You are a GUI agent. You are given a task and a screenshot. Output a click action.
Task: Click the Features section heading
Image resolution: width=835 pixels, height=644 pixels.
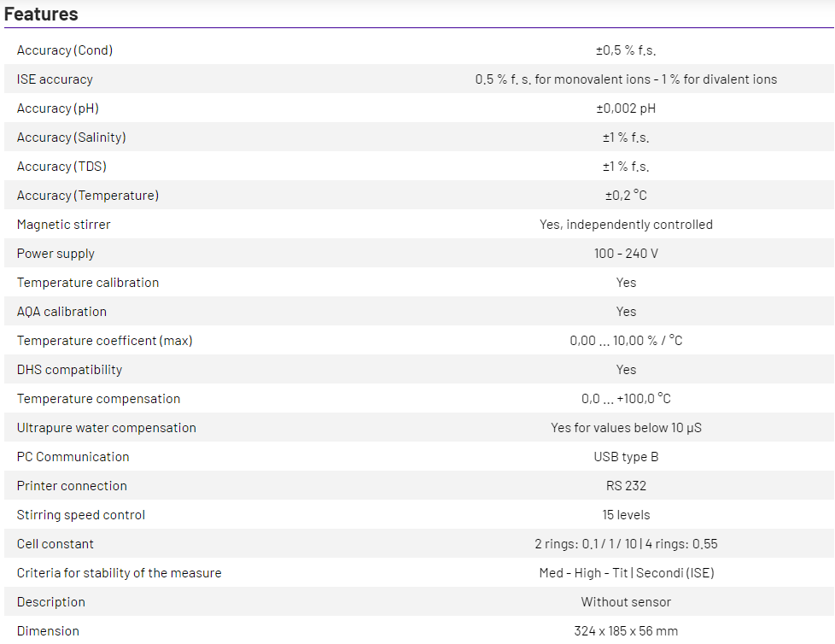point(41,15)
